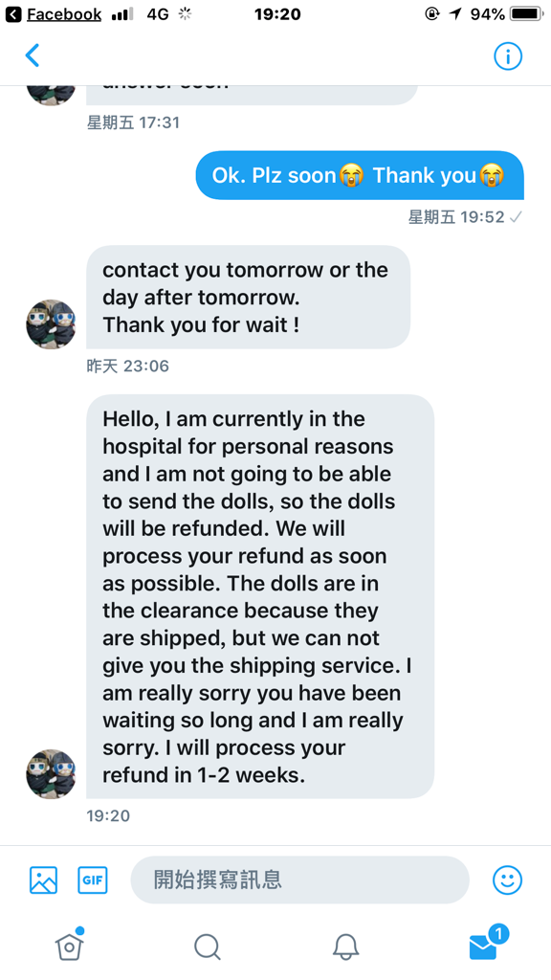The width and height of the screenshot is (551, 980).
Task: Go back using the blue chevron
Action: 33,56
